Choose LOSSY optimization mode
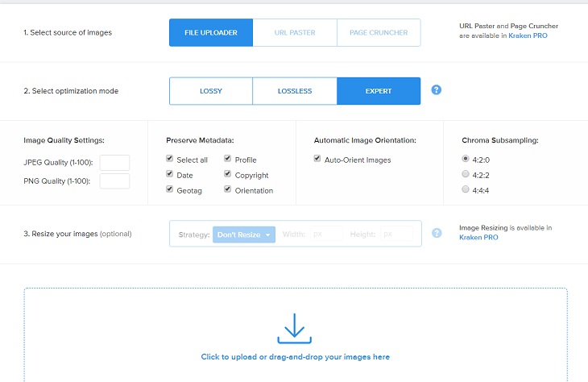The image size is (588, 382). [210, 91]
